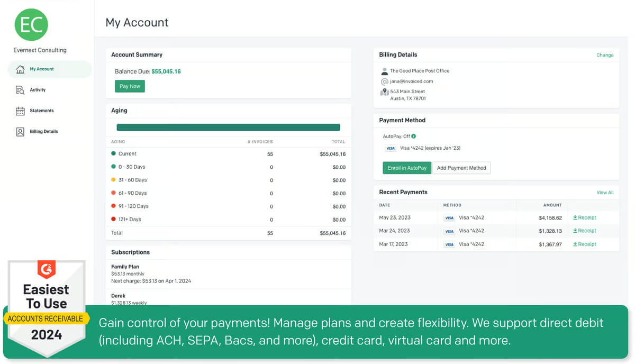The width and height of the screenshot is (635, 364).
Task: Download receipt for Mar 17, 2023 payment
Action: tap(585, 244)
